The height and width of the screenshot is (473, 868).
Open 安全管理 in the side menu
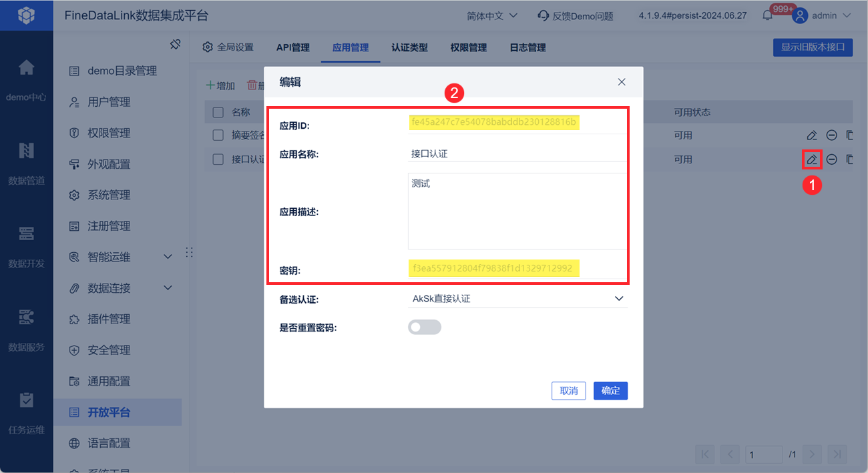[109, 350]
